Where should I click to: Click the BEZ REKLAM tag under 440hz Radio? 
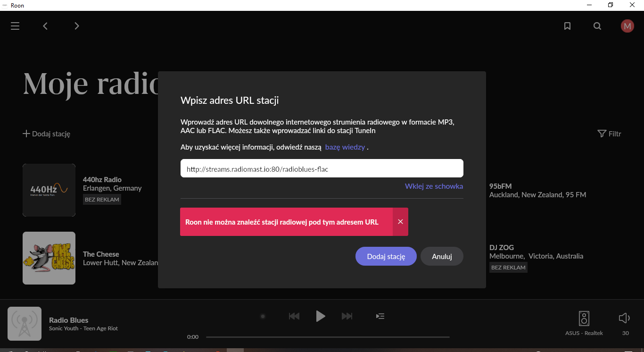(102, 200)
